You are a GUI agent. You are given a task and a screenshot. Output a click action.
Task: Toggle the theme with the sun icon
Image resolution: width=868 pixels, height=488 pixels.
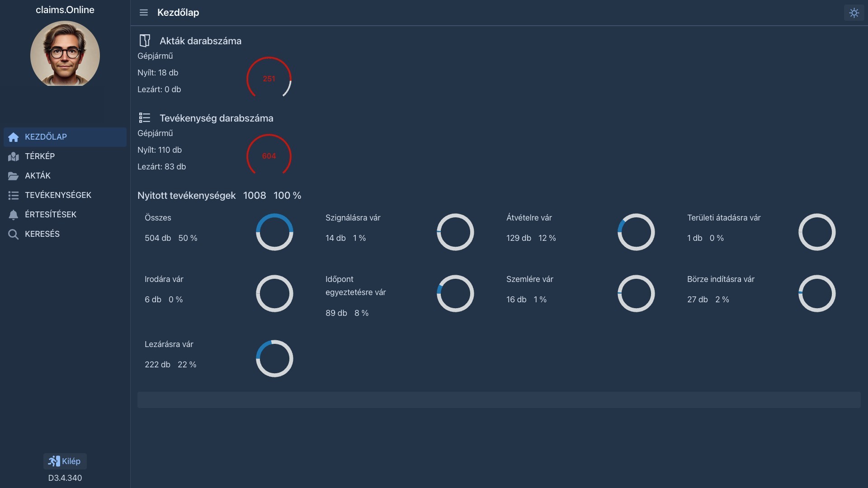coord(854,13)
